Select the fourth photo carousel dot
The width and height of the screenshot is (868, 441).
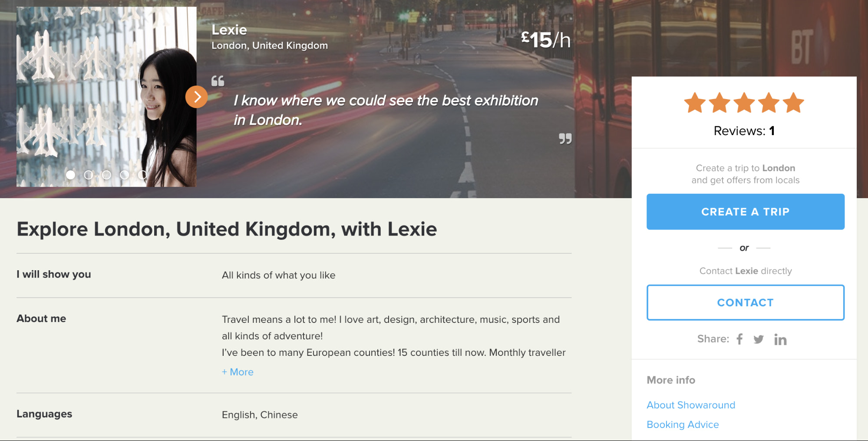[125, 175]
